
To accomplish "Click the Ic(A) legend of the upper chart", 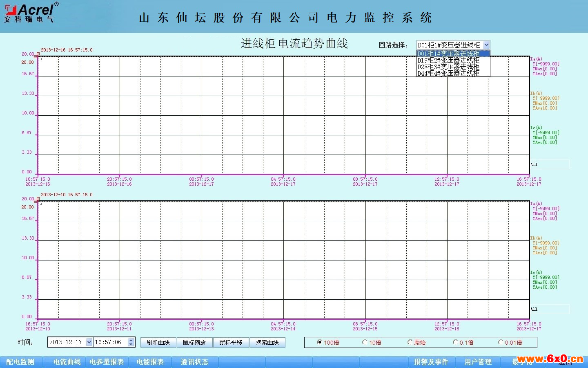I will click(536, 128).
